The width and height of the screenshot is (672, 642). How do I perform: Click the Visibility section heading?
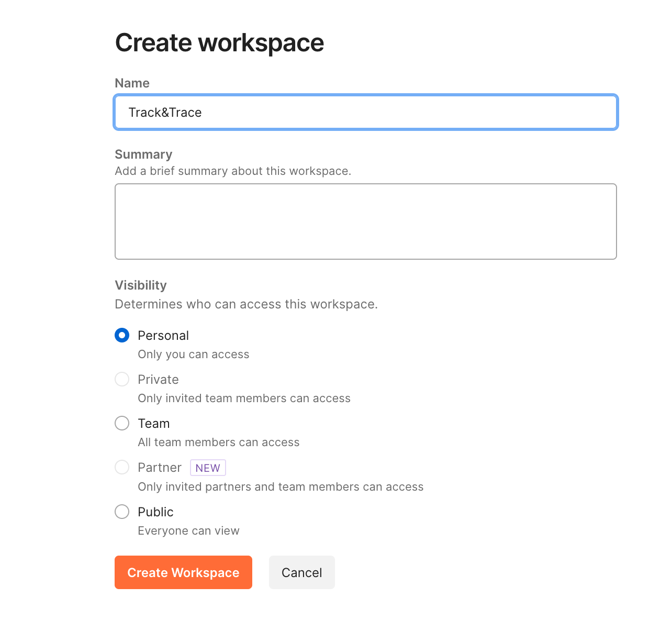(140, 285)
